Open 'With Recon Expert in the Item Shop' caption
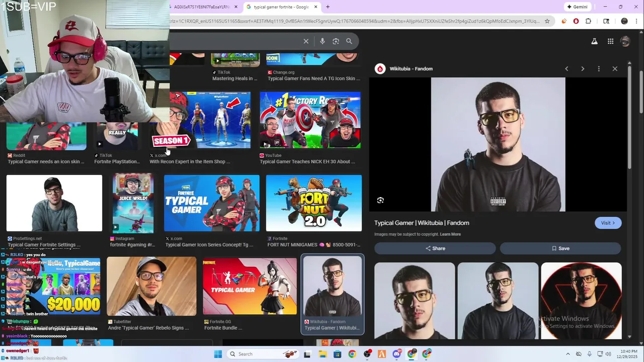Image resolution: width=644 pixels, height=362 pixels. click(190, 161)
